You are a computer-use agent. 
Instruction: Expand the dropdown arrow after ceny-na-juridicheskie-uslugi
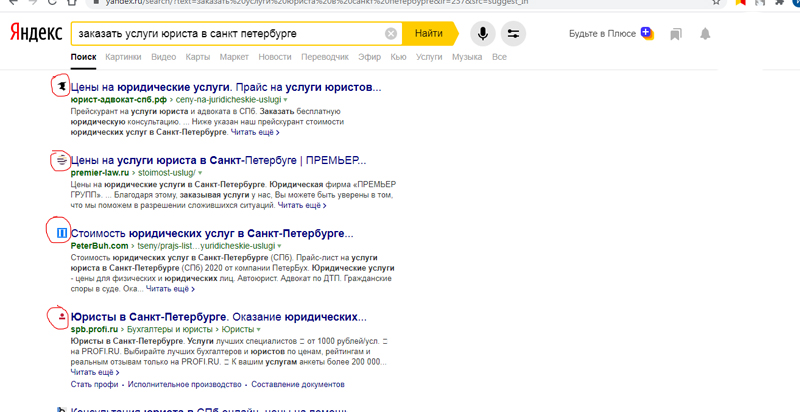(x=285, y=100)
